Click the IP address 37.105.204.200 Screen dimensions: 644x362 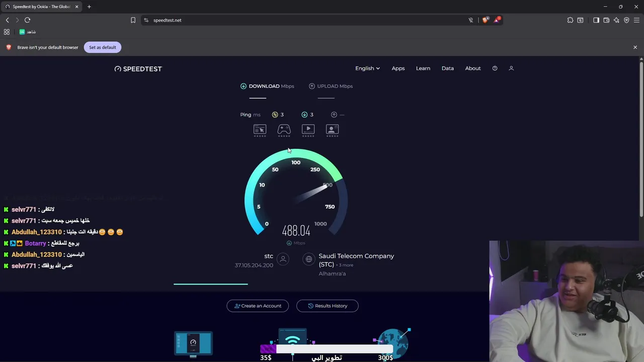pos(254,265)
